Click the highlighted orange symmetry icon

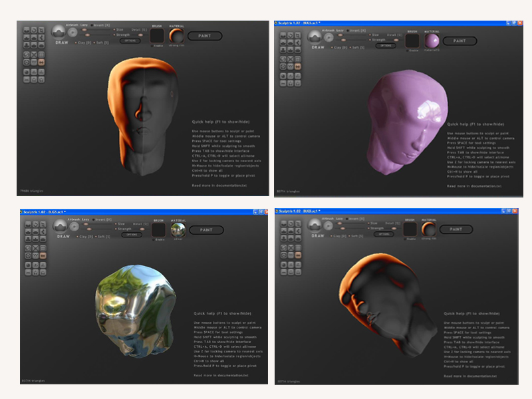click(x=41, y=62)
